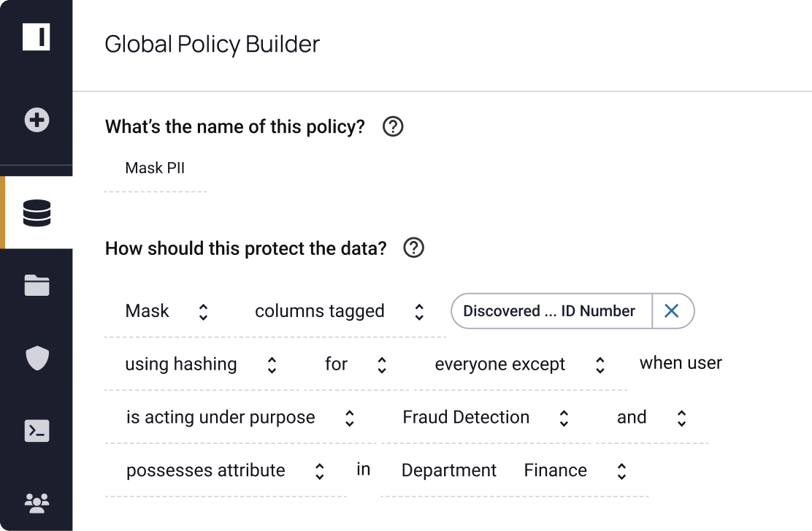Open the projects folder icon
Viewport: 812px width, 531px height.
coord(37,286)
